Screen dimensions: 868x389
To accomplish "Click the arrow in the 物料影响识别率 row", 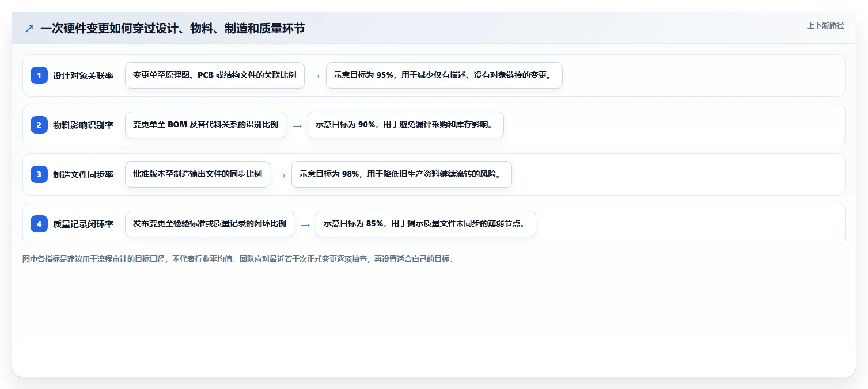I will [x=297, y=125].
